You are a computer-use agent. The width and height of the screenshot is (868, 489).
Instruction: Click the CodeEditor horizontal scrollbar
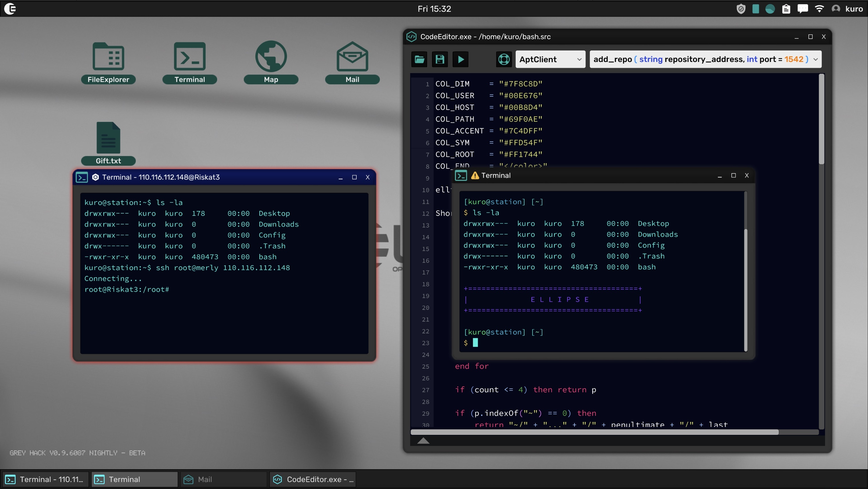point(594,432)
